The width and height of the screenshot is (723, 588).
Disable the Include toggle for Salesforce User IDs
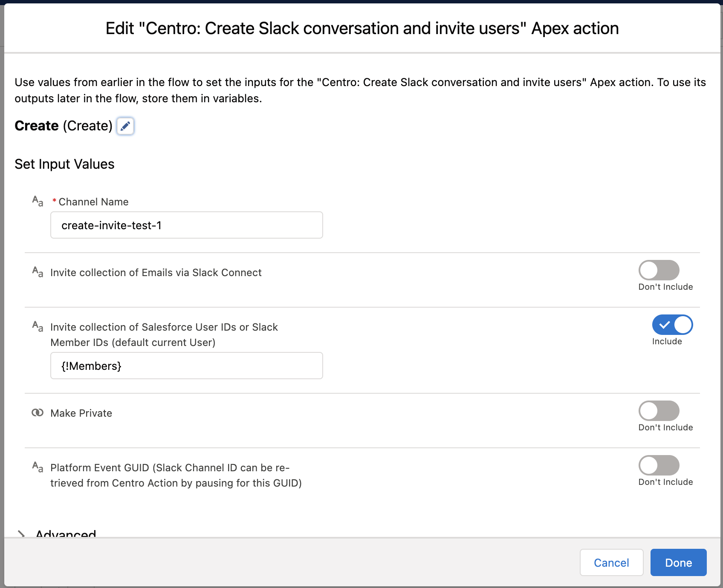pos(672,325)
